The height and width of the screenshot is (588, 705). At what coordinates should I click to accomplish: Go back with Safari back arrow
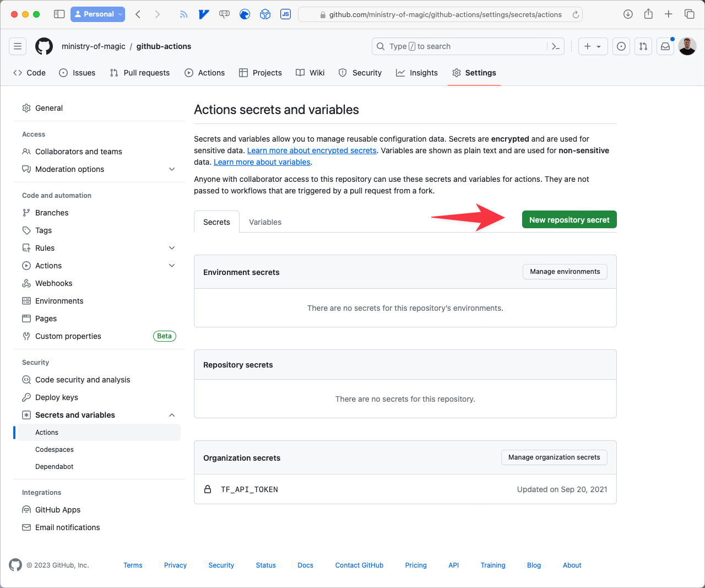coord(138,14)
